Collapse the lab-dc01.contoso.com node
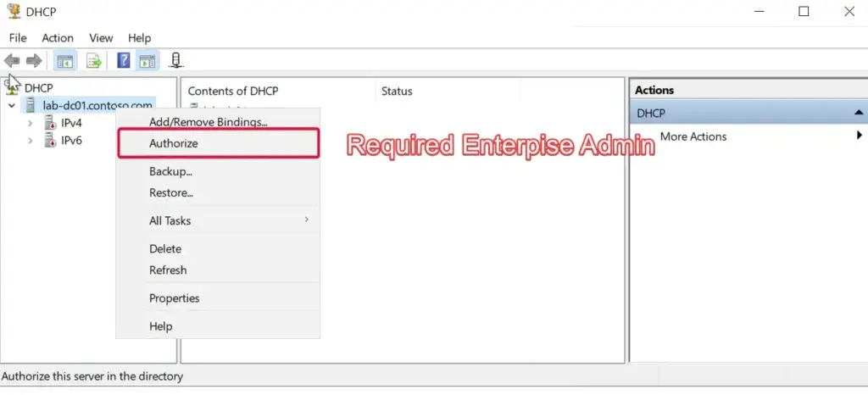The height and width of the screenshot is (395, 868). [x=11, y=106]
